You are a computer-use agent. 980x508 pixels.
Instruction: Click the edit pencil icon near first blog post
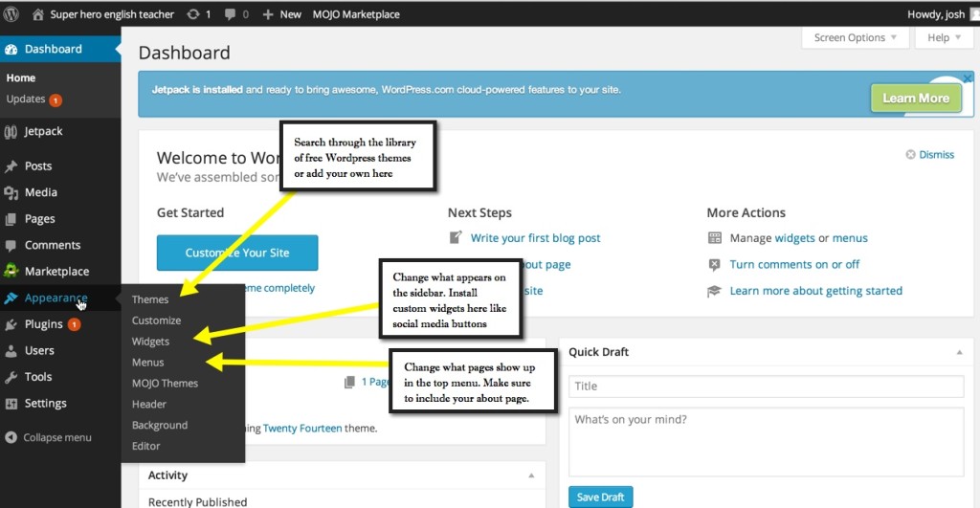(456, 237)
